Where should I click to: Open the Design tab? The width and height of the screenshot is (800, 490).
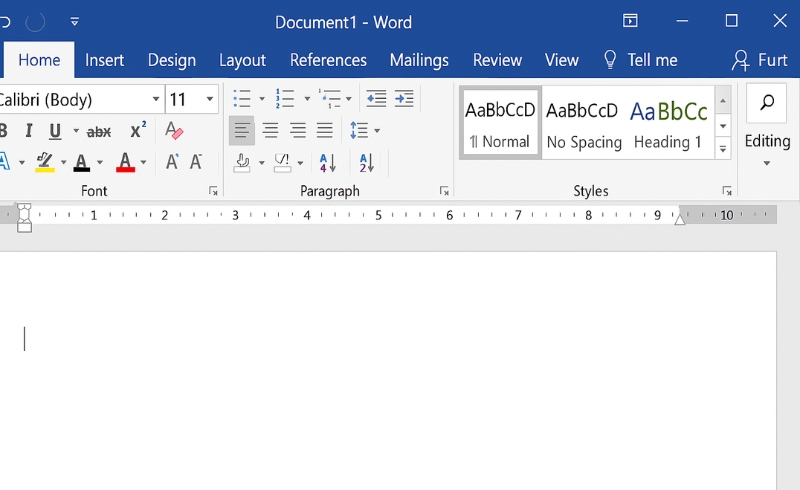point(171,60)
